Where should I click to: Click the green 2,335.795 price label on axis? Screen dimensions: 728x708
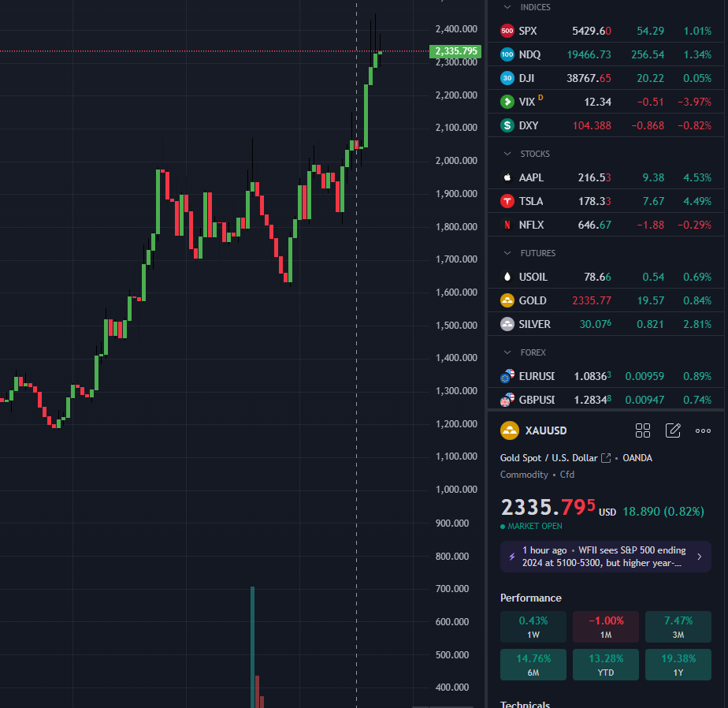click(455, 51)
